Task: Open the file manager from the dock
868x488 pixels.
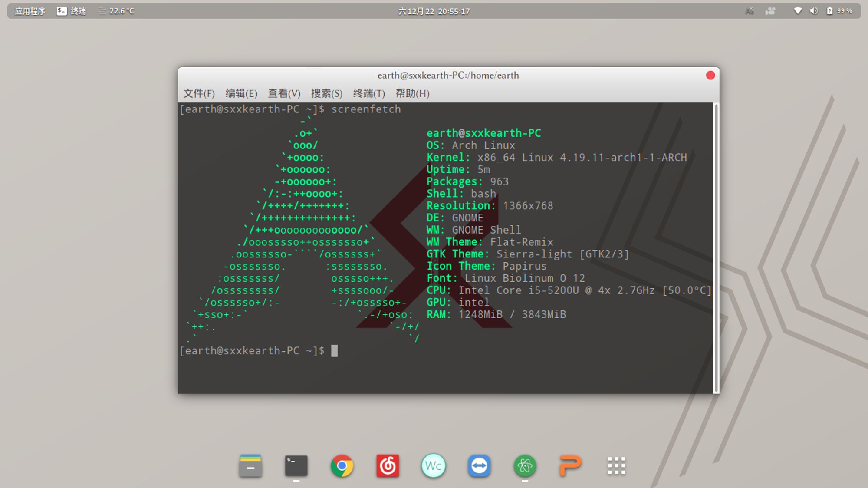Action: click(x=250, y=466)
